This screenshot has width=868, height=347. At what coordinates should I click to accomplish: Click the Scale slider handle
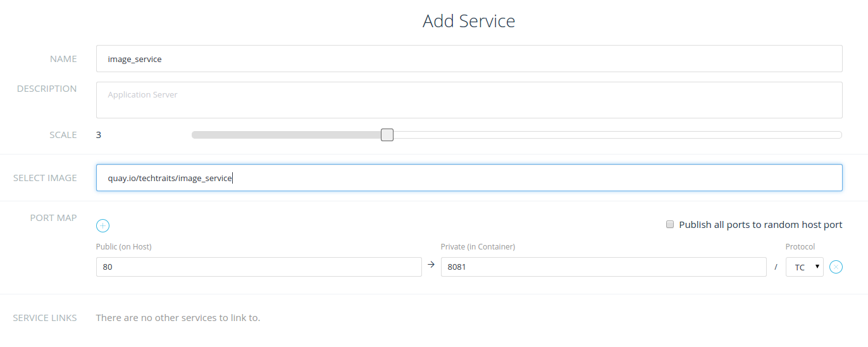click(387, 135)
